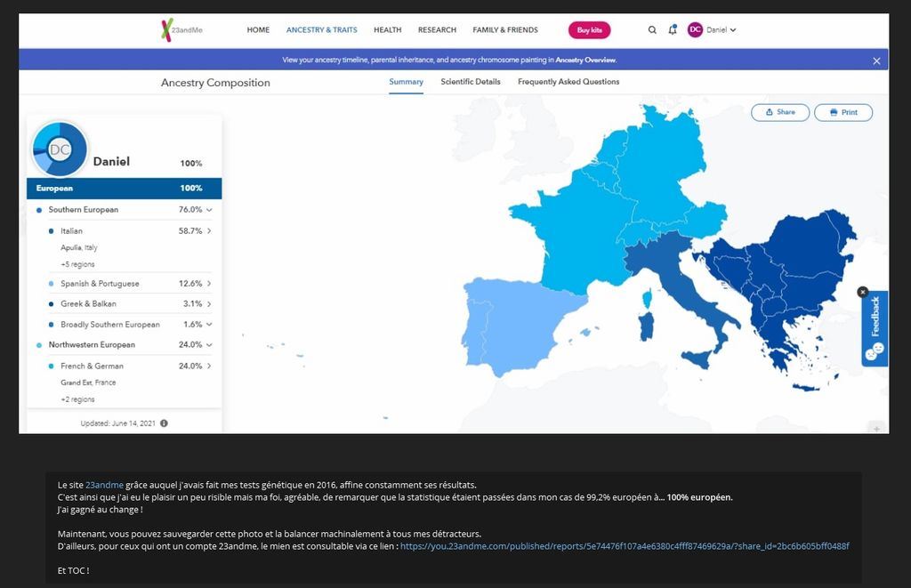Switch to the Scientific Details tab
The image size is (911, 588).
tap(471, 82)
